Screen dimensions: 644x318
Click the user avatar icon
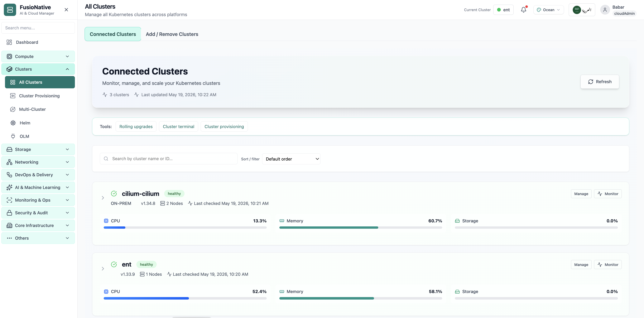pos(605,10)
